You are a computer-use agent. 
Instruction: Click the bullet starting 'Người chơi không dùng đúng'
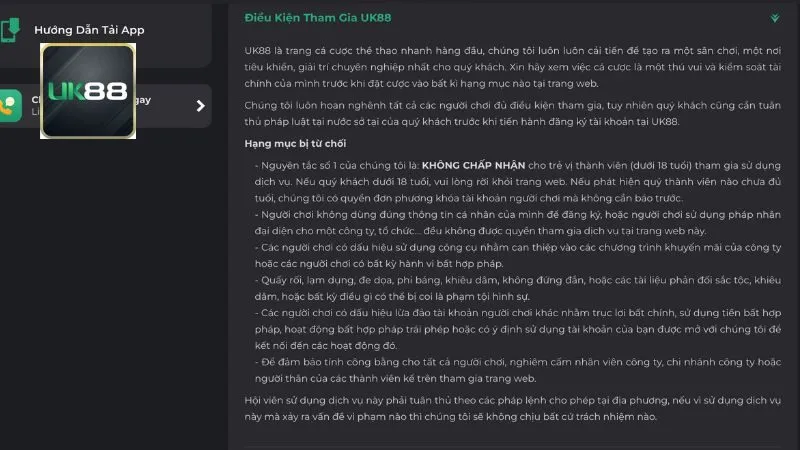point(510,222)
